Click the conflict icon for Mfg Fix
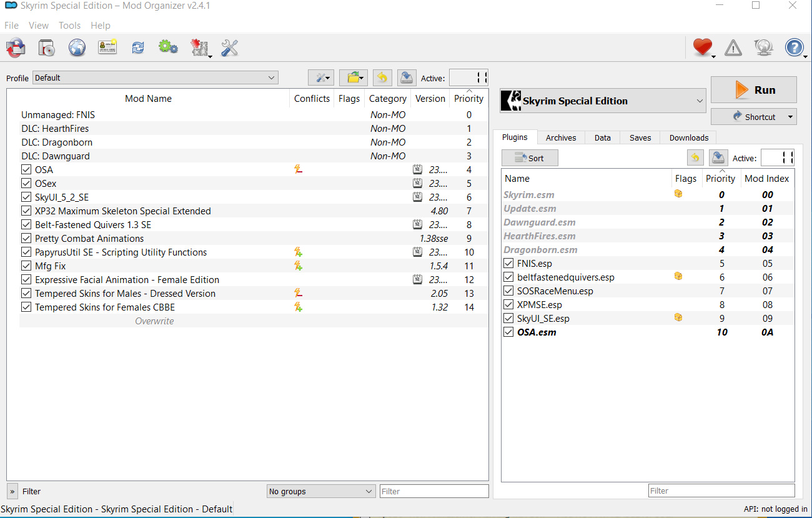This screenshot has height=518, width=812. [299, 266]
